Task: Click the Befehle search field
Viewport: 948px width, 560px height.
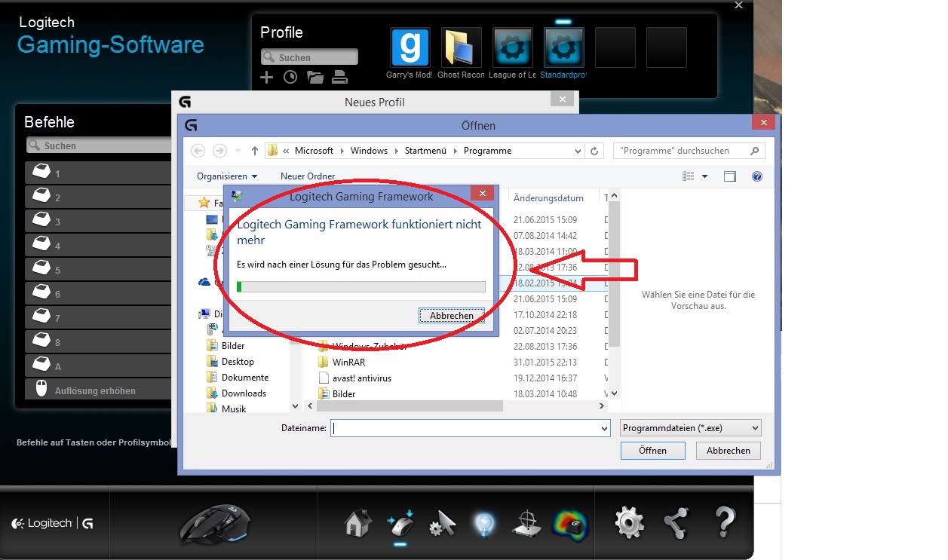Action: click(100, 145)
